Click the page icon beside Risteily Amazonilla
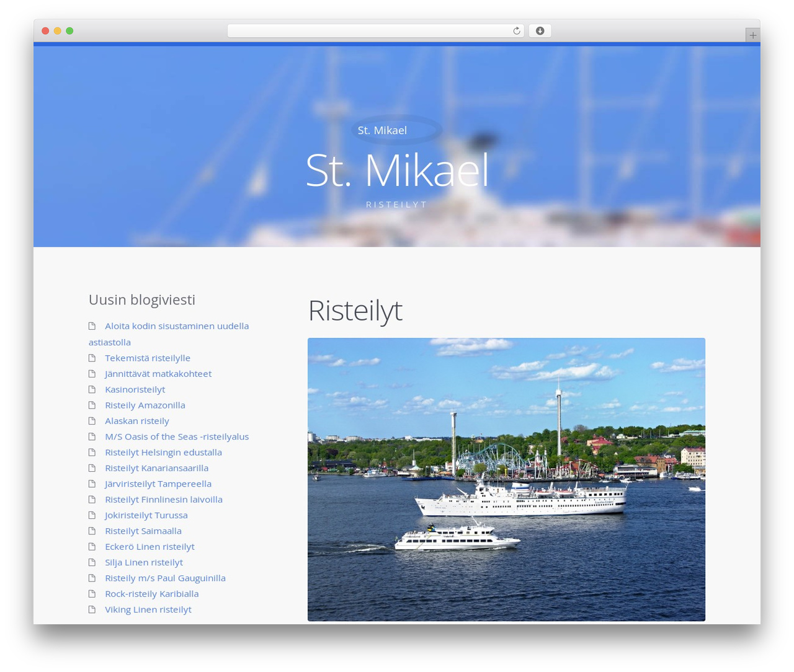Screen dimensions: 794x672 (92, 405)
